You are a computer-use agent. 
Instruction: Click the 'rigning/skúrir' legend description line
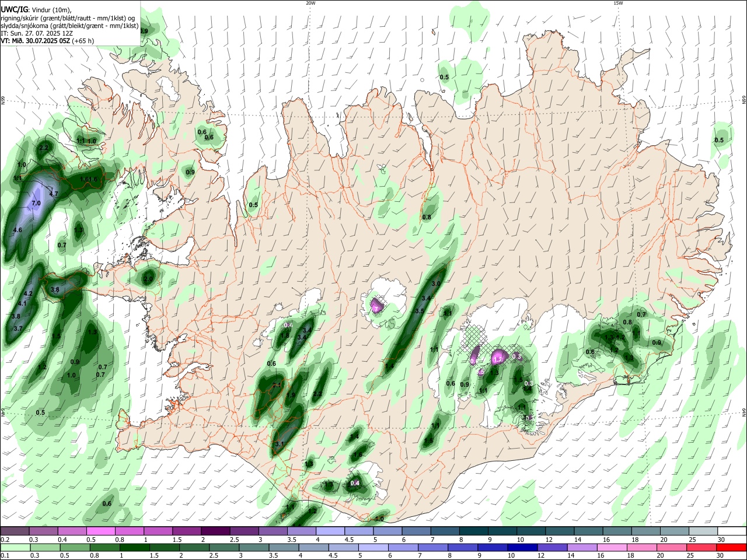pyautogui.click(x=68, y=18)
